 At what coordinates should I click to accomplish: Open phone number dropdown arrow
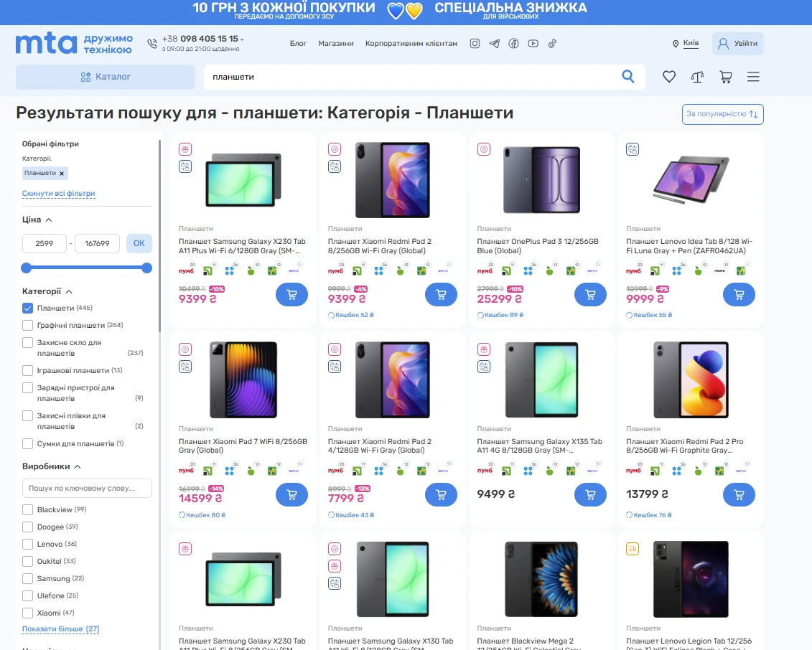(242, 39)
